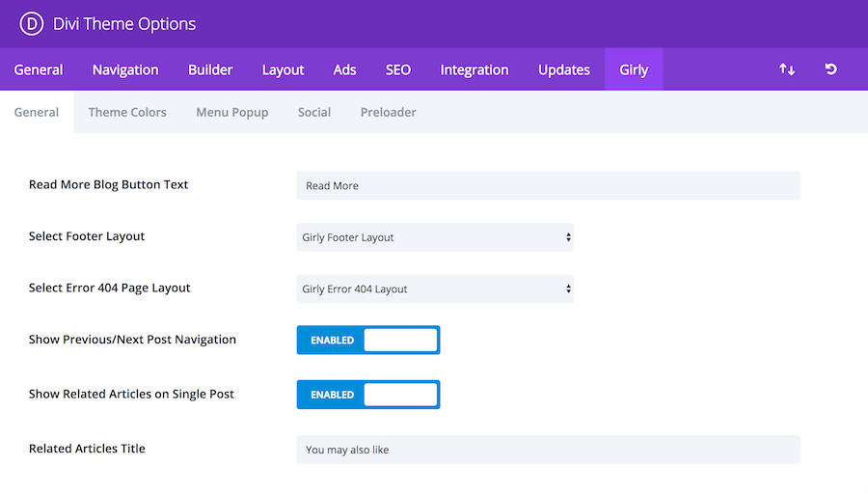Click the import/export arrows icon

tap(787, 69)
